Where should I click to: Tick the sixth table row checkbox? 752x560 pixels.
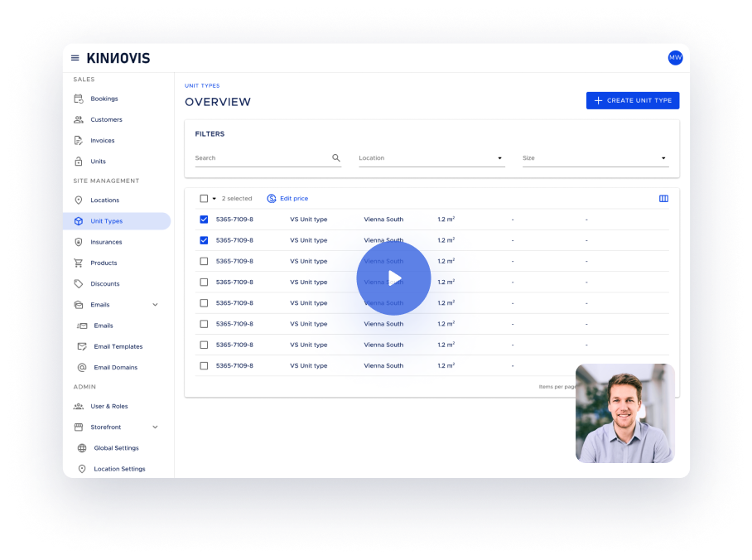[x=204, y=324]
